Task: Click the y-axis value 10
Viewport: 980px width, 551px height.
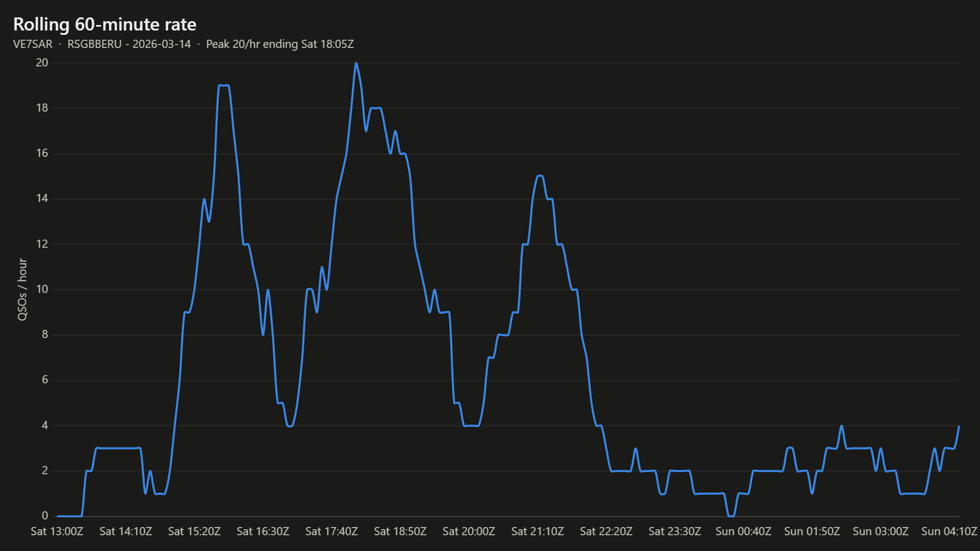Action: tap(42, 289)
